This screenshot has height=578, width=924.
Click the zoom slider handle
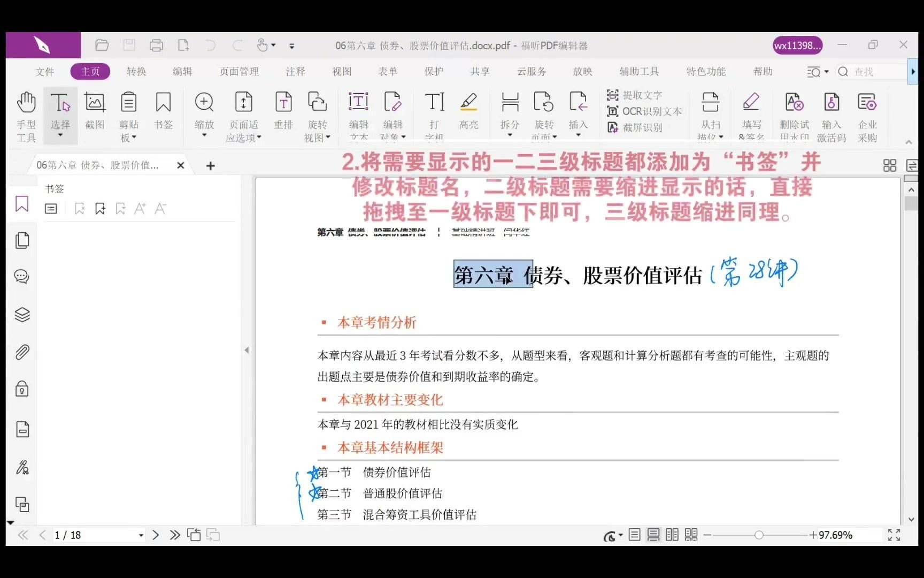click(x=759, y=535)
